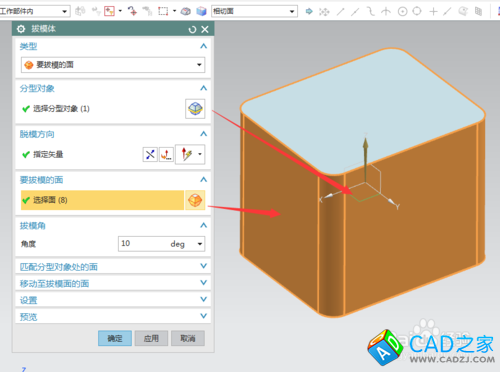Screen dimensions: 500x372
Task: Select the dashed rectangle selection tool
Action: pos(163,11)
